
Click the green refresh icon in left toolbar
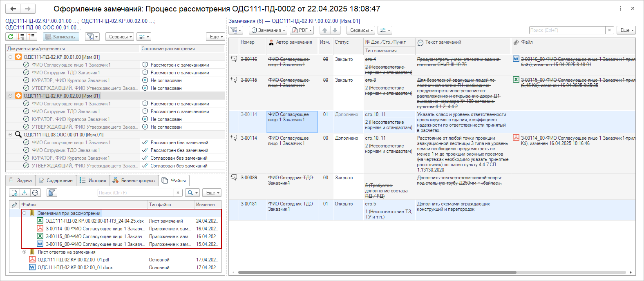pos(11,37)
